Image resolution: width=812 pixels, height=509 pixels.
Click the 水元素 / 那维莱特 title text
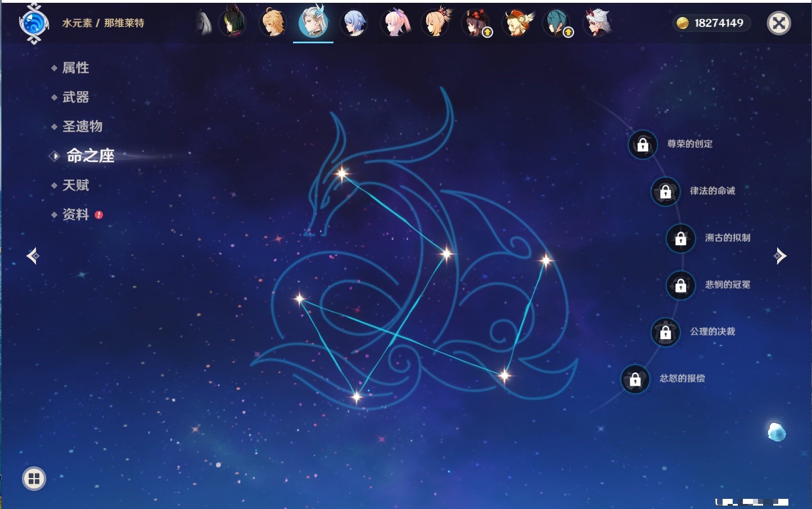[x=103, y=23]
